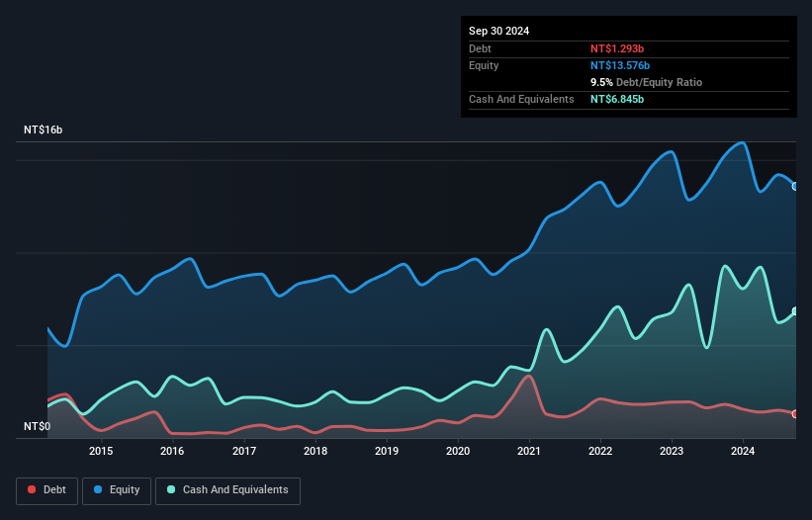The height and width of the screenshot is (520, 812).
Task: Click Cash And Equivalents label in tooltip
Action: pos(521,99)
